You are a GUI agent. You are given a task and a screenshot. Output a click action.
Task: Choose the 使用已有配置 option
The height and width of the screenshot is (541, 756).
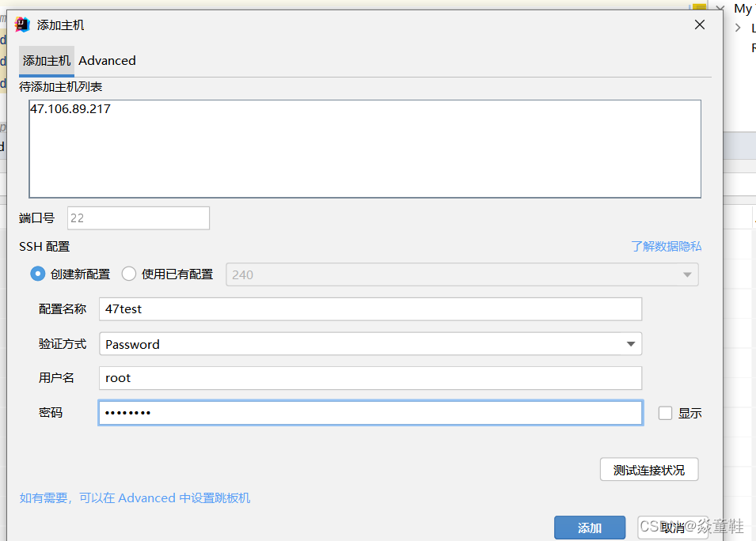[128, 274]
